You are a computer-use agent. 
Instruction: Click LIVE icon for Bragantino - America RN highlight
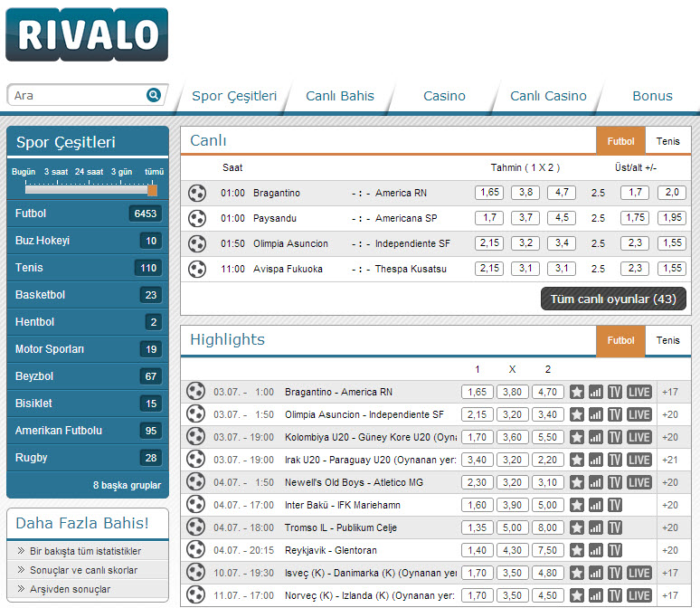click(x=639, y=393)
